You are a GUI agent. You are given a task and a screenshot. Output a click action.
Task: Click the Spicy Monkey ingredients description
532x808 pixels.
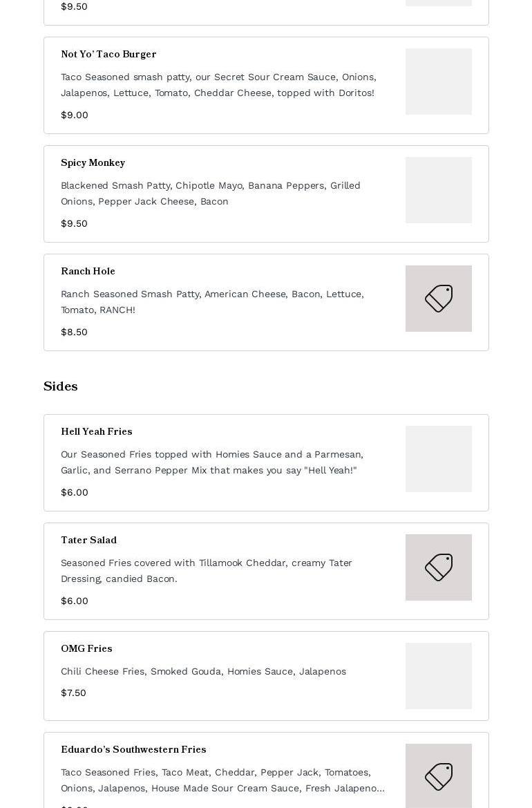(211, 193)
